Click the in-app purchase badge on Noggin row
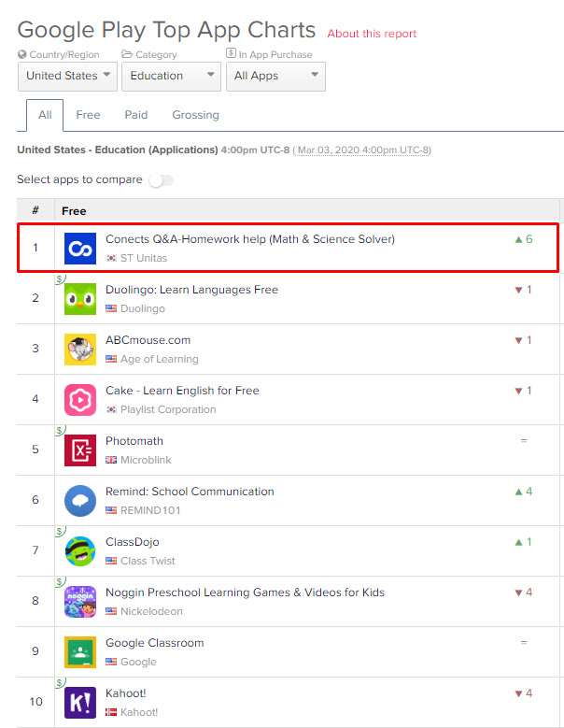 (60, 582)
